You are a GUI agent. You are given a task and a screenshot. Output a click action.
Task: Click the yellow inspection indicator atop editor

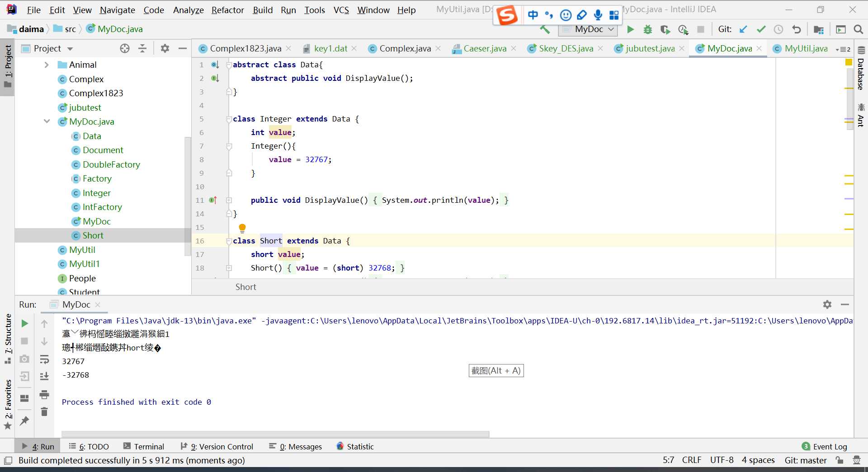849,62
